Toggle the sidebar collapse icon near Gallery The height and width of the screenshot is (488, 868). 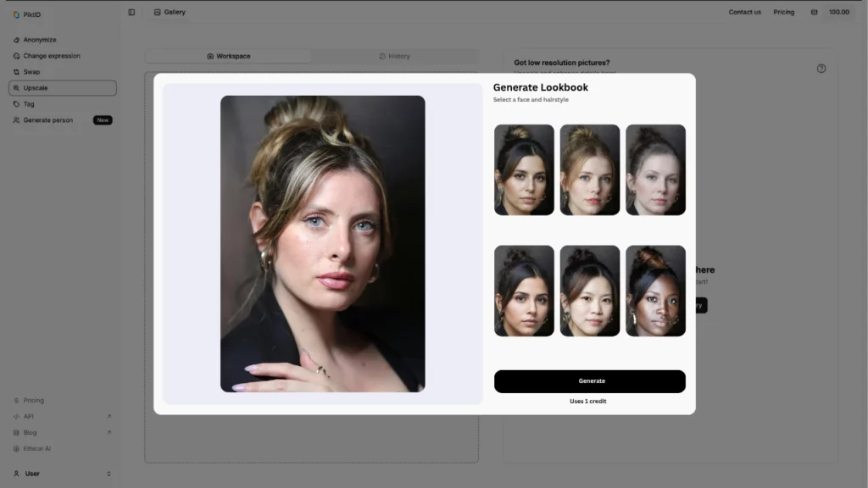click(x=131, y=12)
